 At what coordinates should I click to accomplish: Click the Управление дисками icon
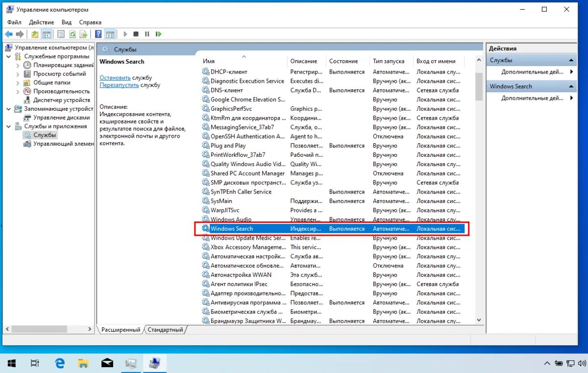click(x=27, y=118)
